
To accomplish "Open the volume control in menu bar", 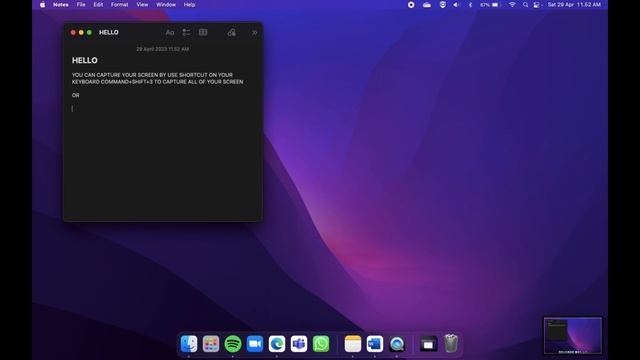I will pyautogui.click(x=456, y=4).
